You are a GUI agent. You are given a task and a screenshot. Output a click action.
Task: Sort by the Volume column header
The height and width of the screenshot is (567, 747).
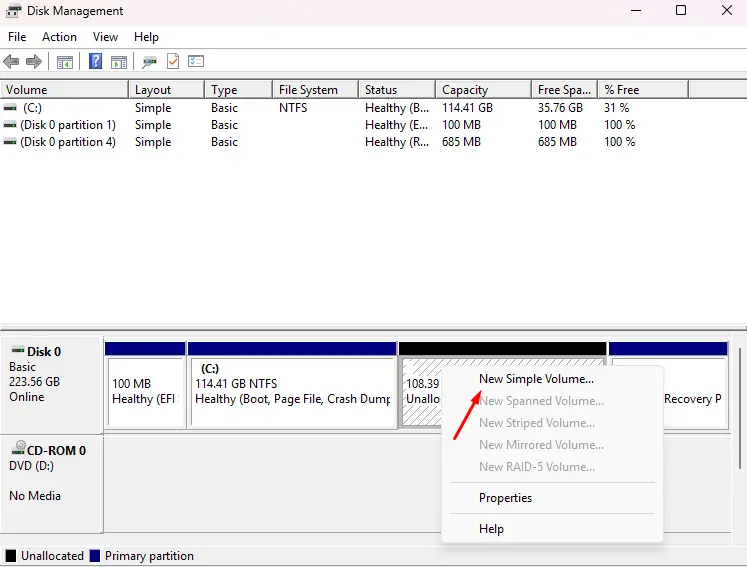tap(64, 90)
